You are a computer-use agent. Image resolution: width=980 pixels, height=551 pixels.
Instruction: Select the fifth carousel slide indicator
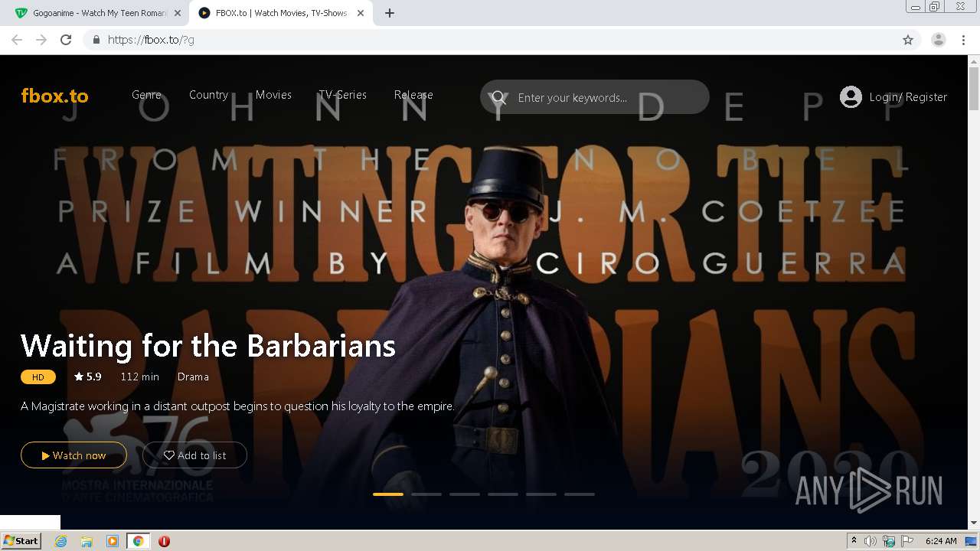(541, 494)
